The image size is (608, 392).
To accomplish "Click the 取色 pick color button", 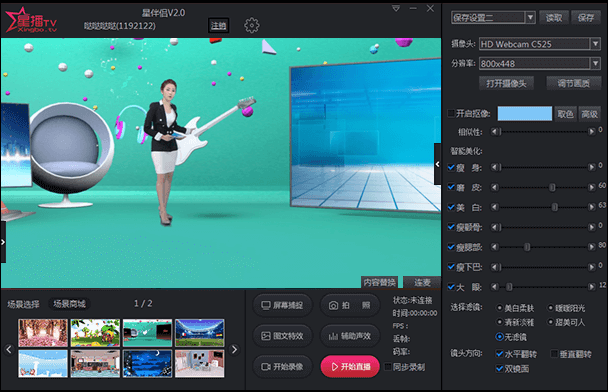I will click(565, 114).
